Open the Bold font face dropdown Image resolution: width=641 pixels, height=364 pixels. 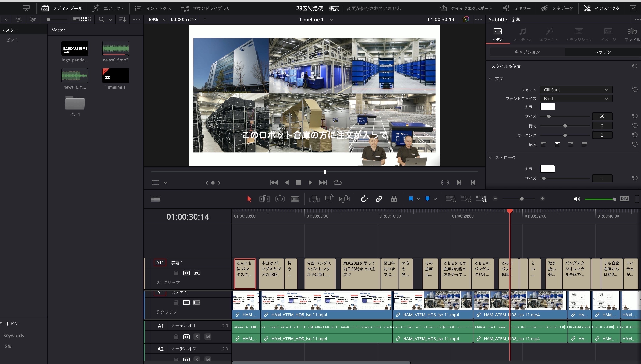(576, 99)
